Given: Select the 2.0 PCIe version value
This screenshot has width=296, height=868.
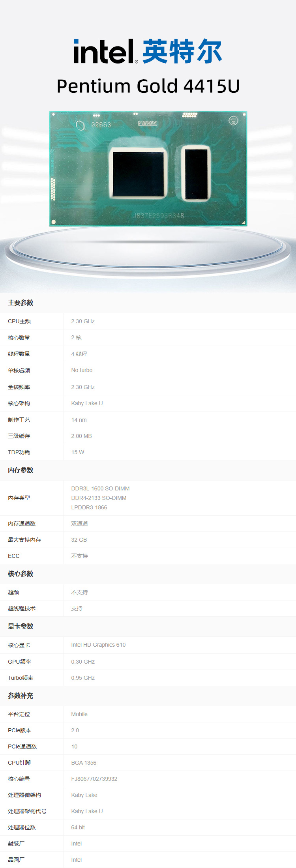Looking at the screenshot, I should coord(75,730).
